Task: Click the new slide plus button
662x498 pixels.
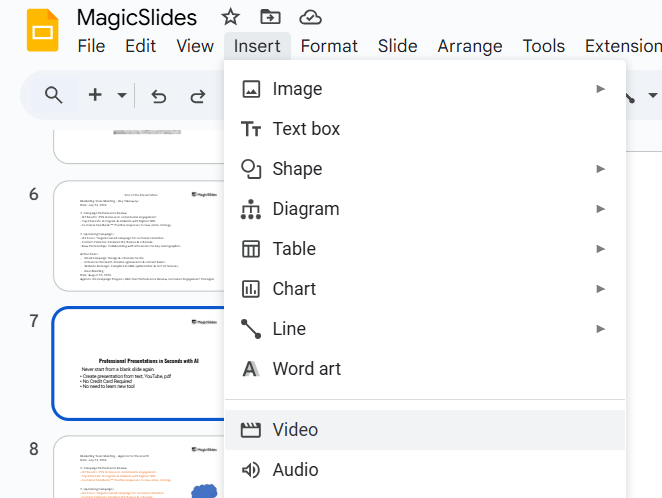Action: [95, 95]
